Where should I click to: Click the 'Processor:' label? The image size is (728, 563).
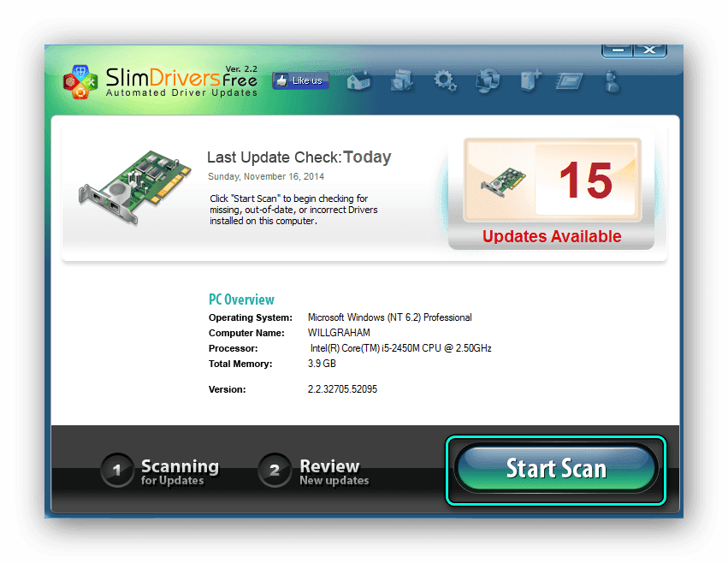[233, 348]
